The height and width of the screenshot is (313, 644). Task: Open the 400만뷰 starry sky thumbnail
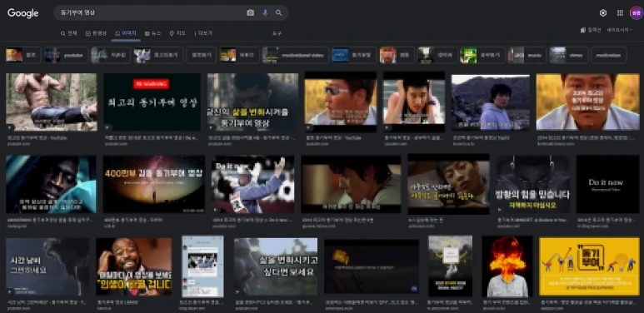pos(153,184)
